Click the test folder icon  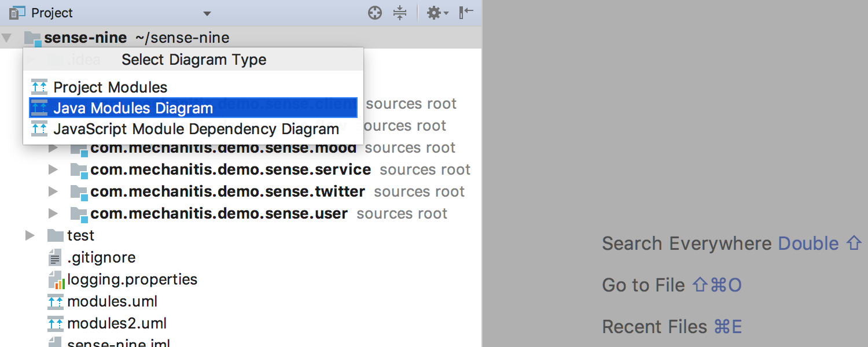[56, 235]
